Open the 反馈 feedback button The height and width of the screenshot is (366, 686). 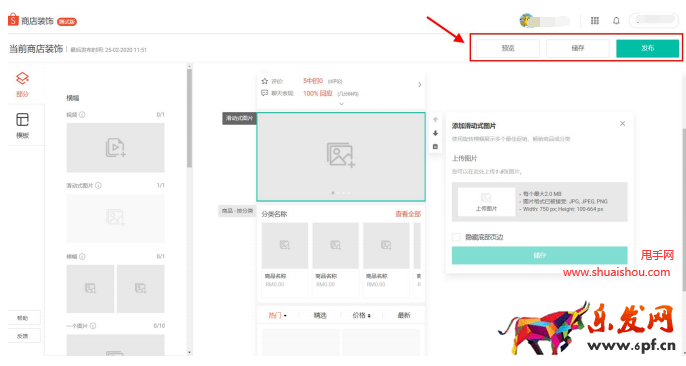[x=24, y=336]
